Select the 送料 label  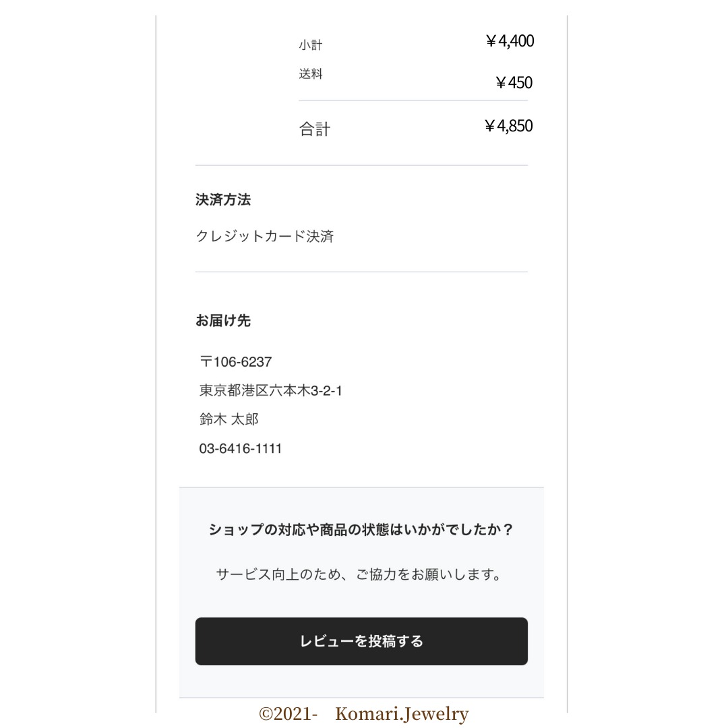pyautogui.click(x=311, y=74)
